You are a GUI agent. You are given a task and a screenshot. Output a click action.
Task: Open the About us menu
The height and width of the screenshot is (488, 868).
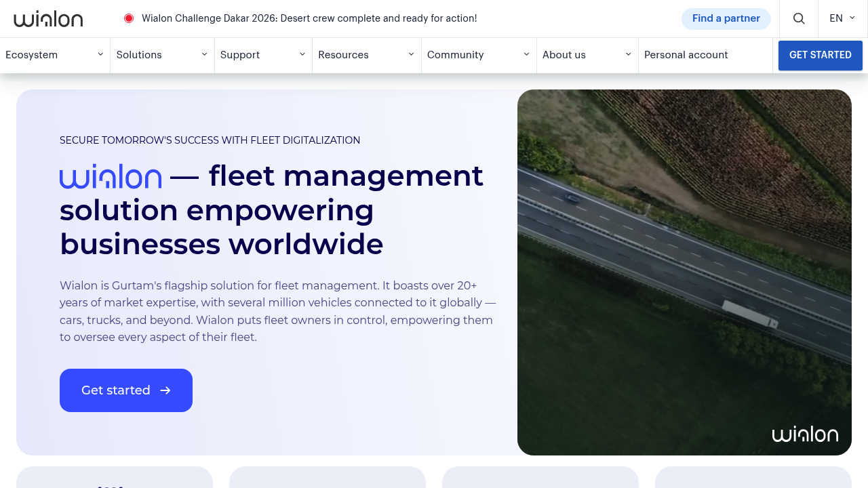564,55
